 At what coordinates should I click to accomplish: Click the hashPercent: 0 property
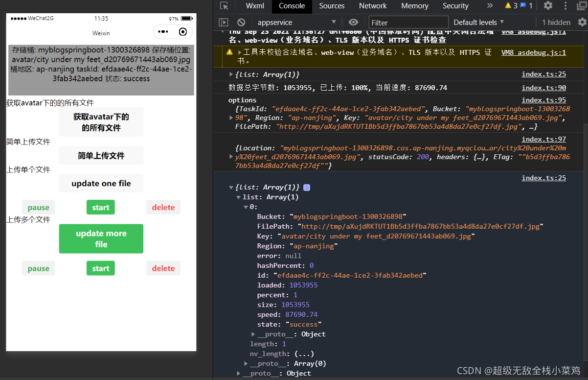click(x=285, y=265)
